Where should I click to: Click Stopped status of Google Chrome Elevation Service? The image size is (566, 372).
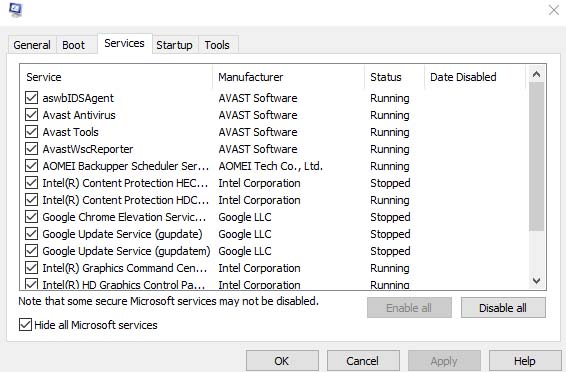coord(390,217)
